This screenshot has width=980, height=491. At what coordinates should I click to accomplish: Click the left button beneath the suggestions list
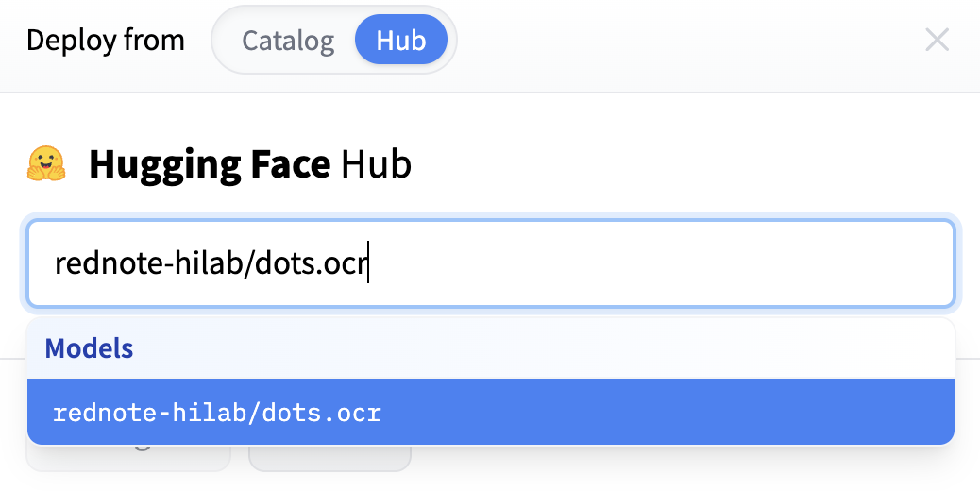(128, 460)
